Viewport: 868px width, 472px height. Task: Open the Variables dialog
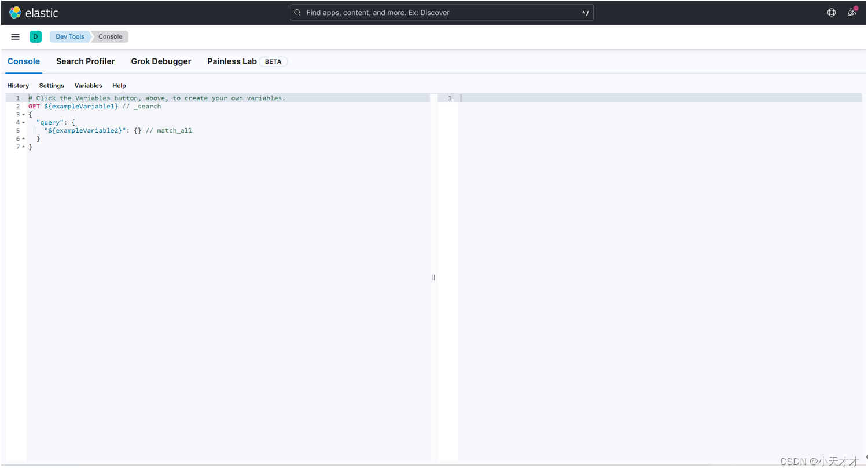(x=88, y=86)
